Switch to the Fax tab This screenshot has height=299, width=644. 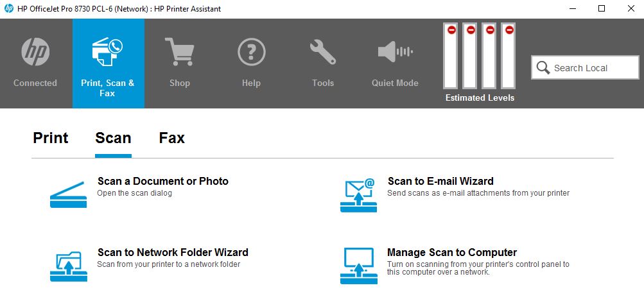tap(171, 138)
